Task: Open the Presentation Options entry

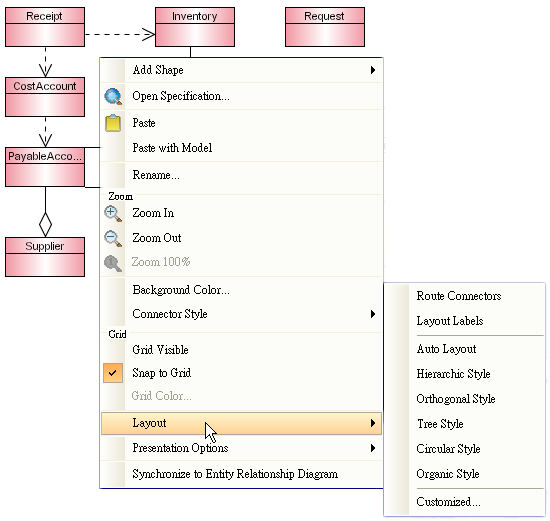Action: (241, 448)
